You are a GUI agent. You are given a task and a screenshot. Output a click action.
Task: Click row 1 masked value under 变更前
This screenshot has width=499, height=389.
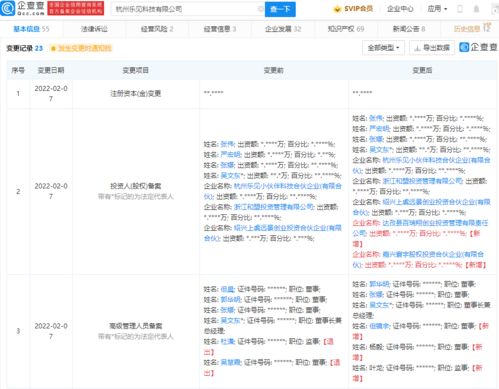tap(214, 93)
